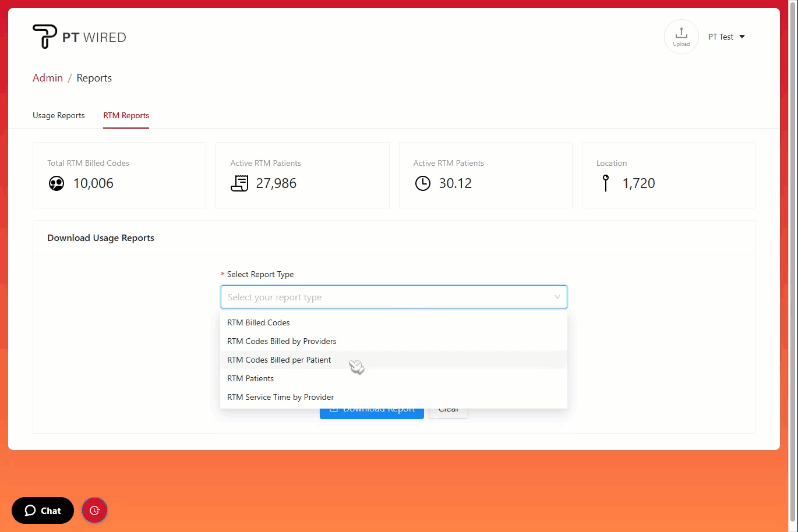Choose RTM Service Time by Provider
This screenshot has width=798, height=532.
(x=281, y=397)
